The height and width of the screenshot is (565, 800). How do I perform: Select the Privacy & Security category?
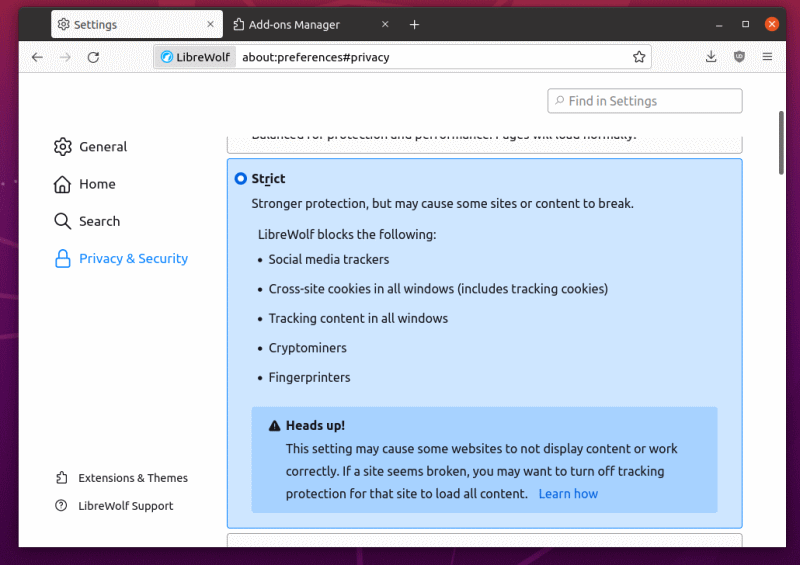133,259
